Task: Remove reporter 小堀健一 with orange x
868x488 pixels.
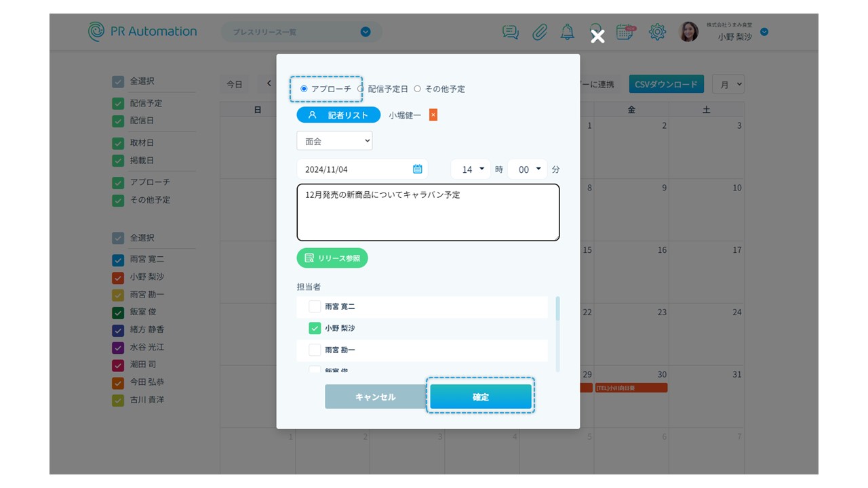Action: pos(433,115)
